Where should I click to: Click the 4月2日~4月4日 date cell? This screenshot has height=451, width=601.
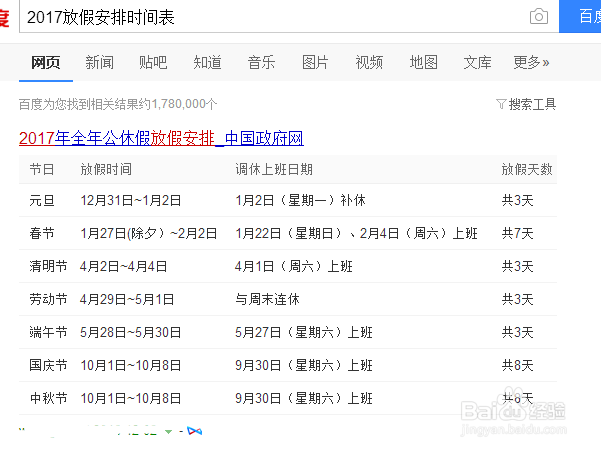tap(123, 266)
